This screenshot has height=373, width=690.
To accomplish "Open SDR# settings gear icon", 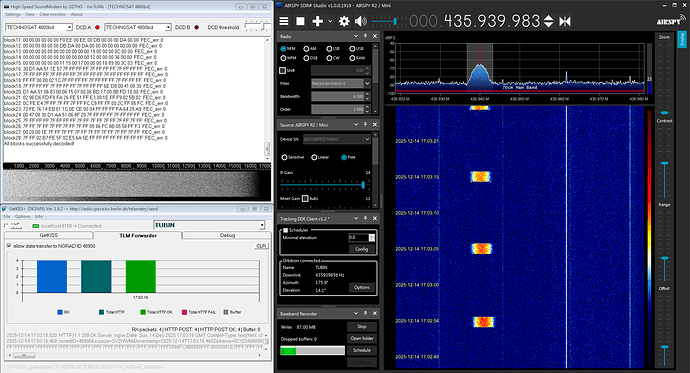I will pos(344,21).
